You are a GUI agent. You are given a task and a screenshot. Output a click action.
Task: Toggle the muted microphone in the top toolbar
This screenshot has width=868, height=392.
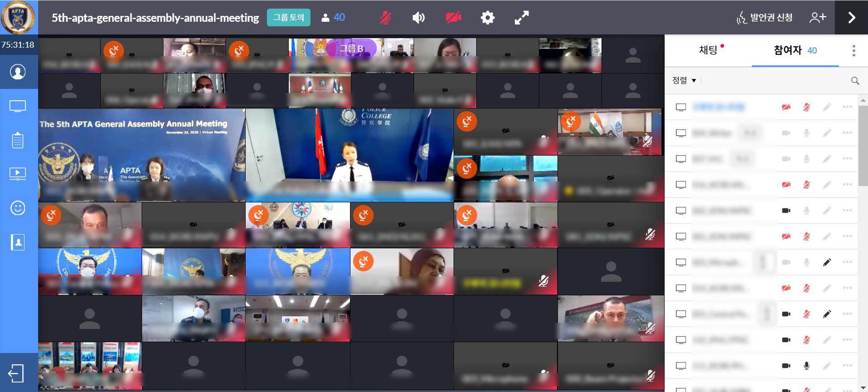[x=385, y=18]
